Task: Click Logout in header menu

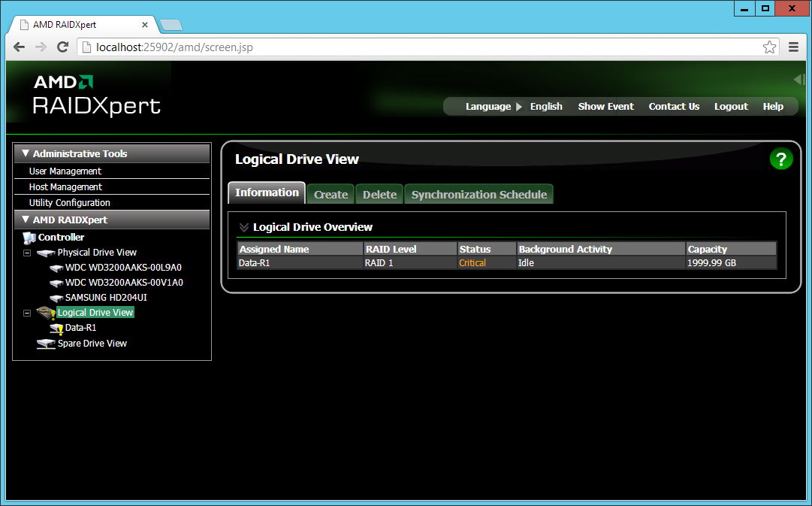Action: click(731, 106)
